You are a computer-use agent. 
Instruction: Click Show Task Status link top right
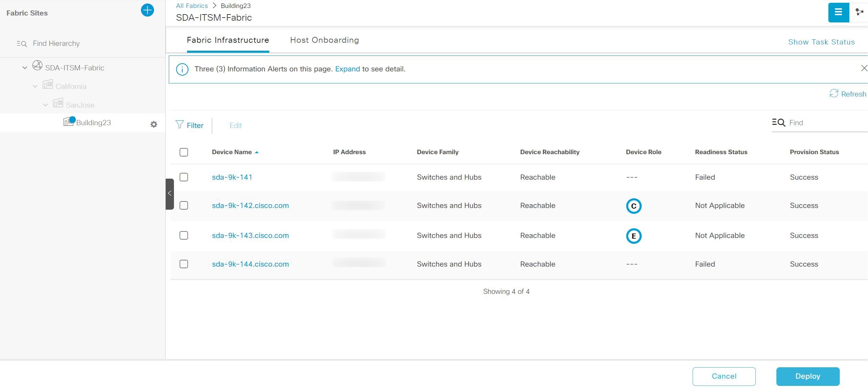pyautogui.click(x=821, y=41)
